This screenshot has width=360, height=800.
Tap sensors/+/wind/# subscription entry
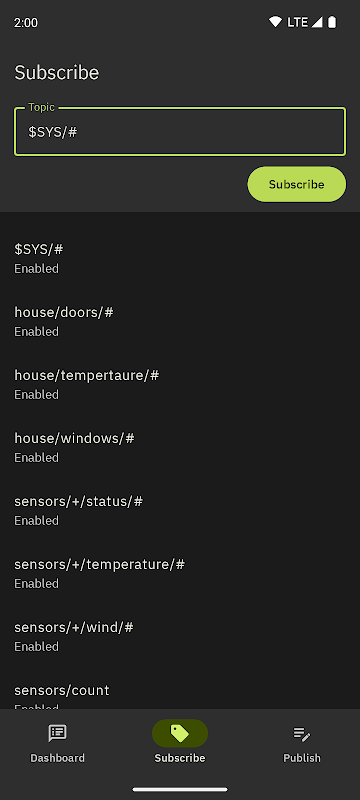180,636
